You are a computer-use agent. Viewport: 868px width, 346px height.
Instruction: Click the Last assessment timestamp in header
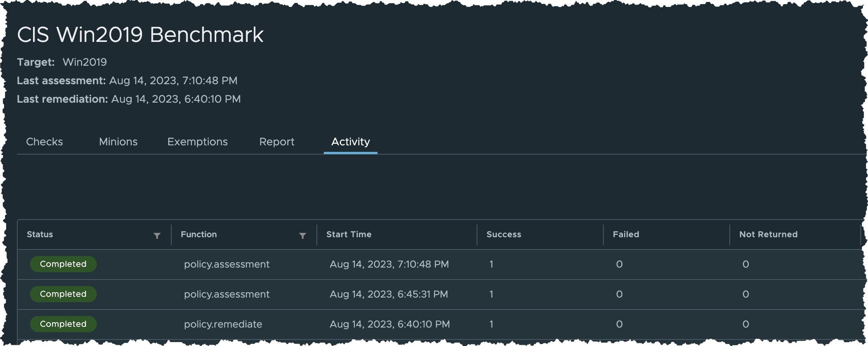173,81
